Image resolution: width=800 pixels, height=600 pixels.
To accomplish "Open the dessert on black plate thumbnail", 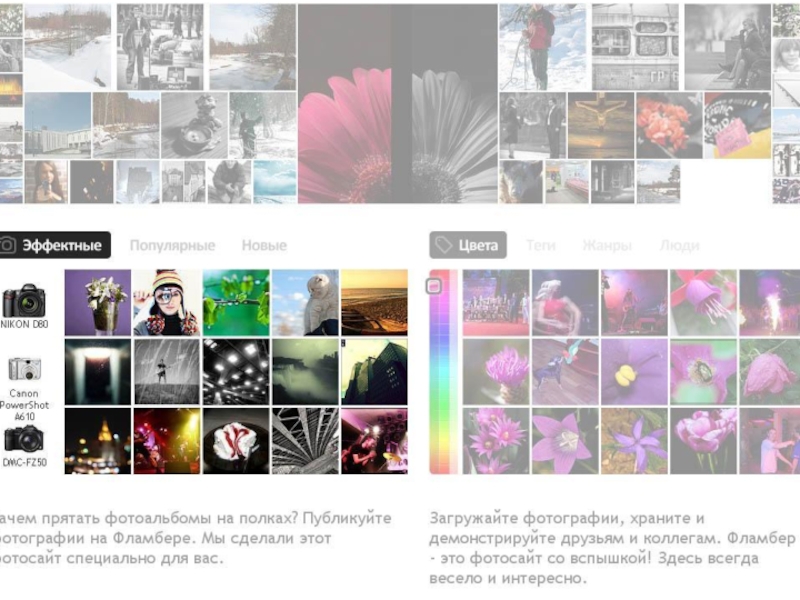I will (x=236, y=441).
